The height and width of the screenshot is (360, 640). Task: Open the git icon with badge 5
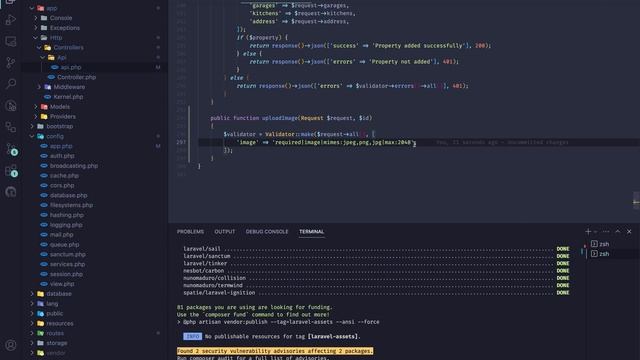[12, 149]
